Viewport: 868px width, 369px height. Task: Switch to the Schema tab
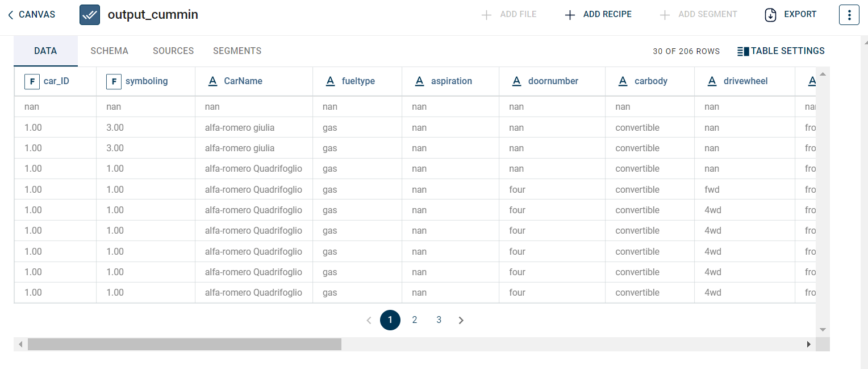[x=109, y=51]
